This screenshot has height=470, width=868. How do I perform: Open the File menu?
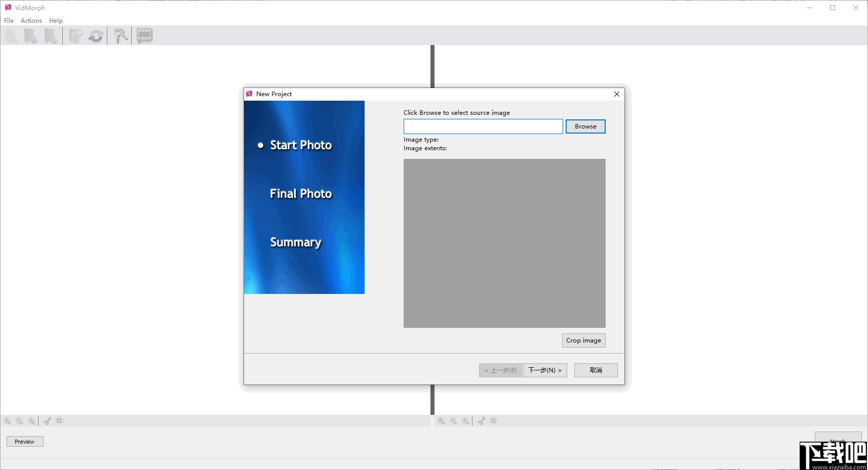[9, 21]
